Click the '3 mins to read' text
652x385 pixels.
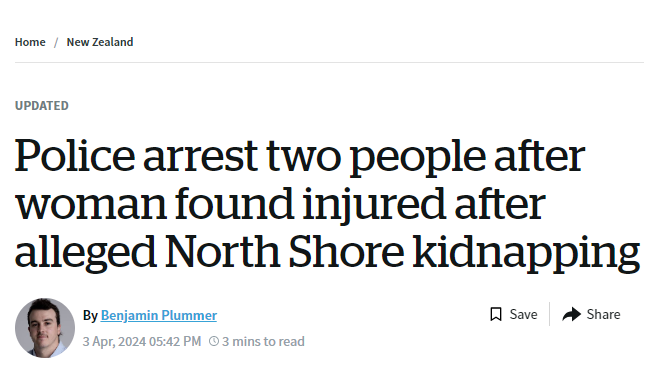pyautogui.click(x=263, y=341)
